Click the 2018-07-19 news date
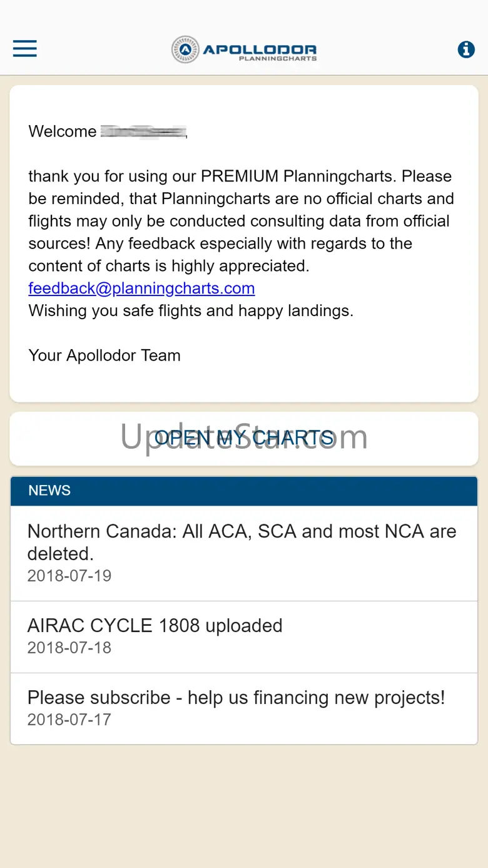The width and height of the screenshot is (488, 868). click(x=69, y=576)
